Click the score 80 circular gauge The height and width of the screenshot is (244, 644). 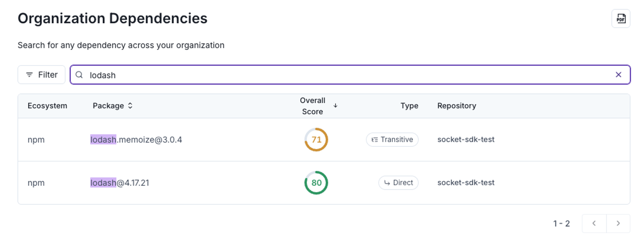pyautogui.click(x=316, y=183)
